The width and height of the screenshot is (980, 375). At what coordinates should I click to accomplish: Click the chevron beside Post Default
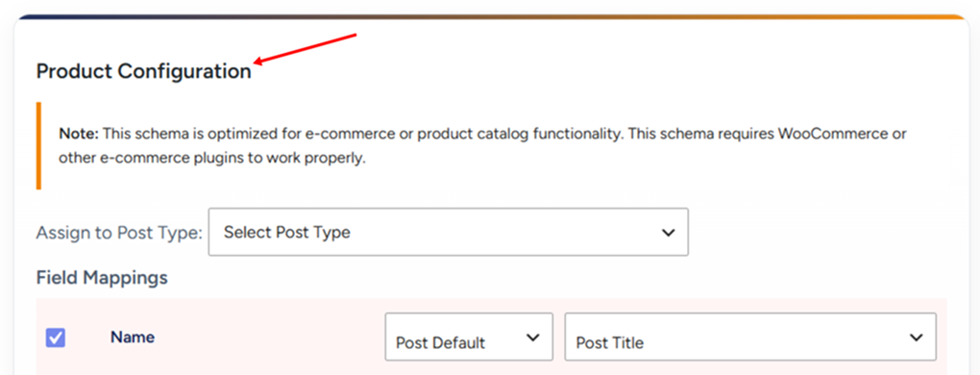532,337
